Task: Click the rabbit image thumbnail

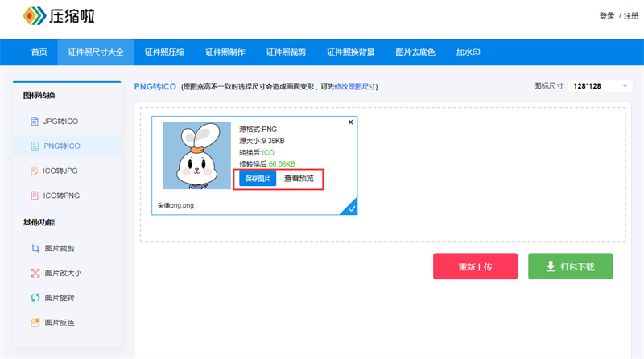Action: click(197, 155)
